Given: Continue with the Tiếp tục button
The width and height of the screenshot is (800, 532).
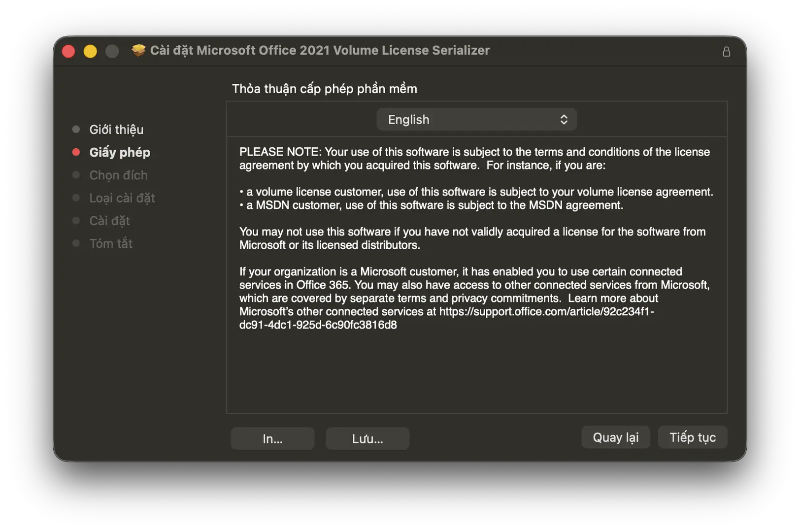Looking at the screenshot, I should pos(693,437).
